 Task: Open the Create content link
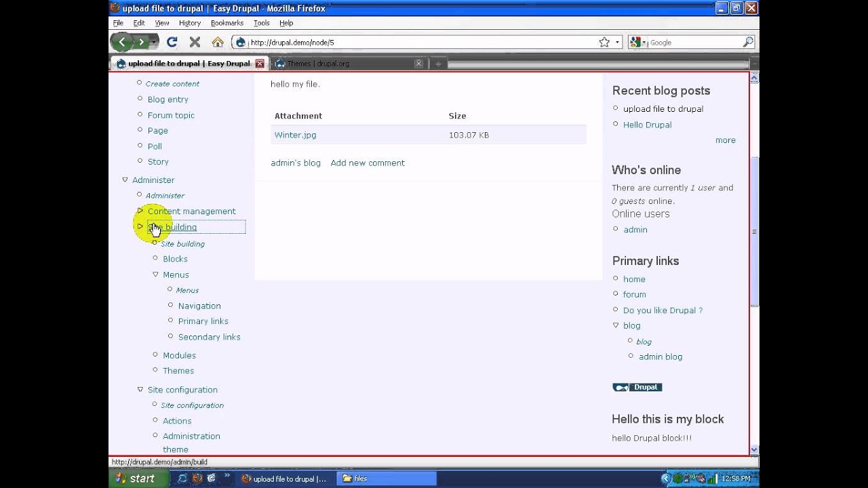coord(172,84)
